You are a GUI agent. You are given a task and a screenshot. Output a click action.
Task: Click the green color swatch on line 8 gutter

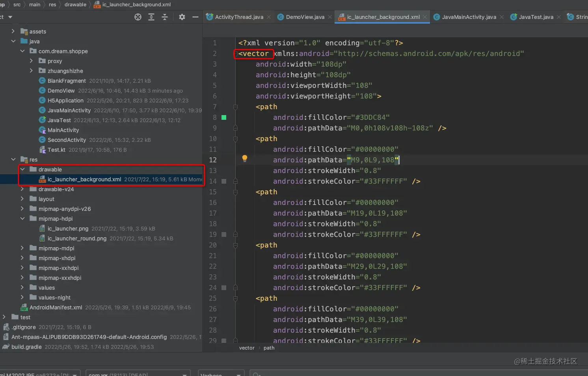(x=224, y=117)
